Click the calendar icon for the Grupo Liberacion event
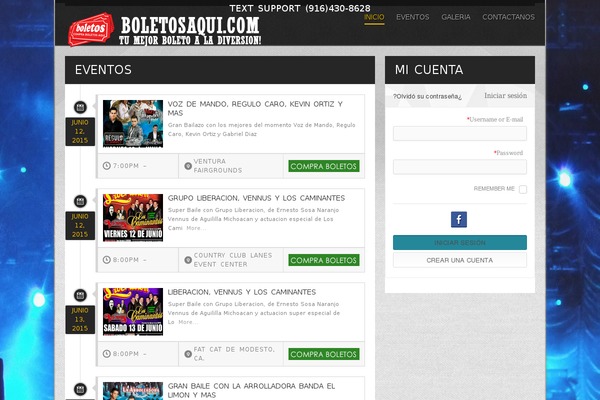The image size is (600, 400). pyautogui.click(x=80, y=201)
